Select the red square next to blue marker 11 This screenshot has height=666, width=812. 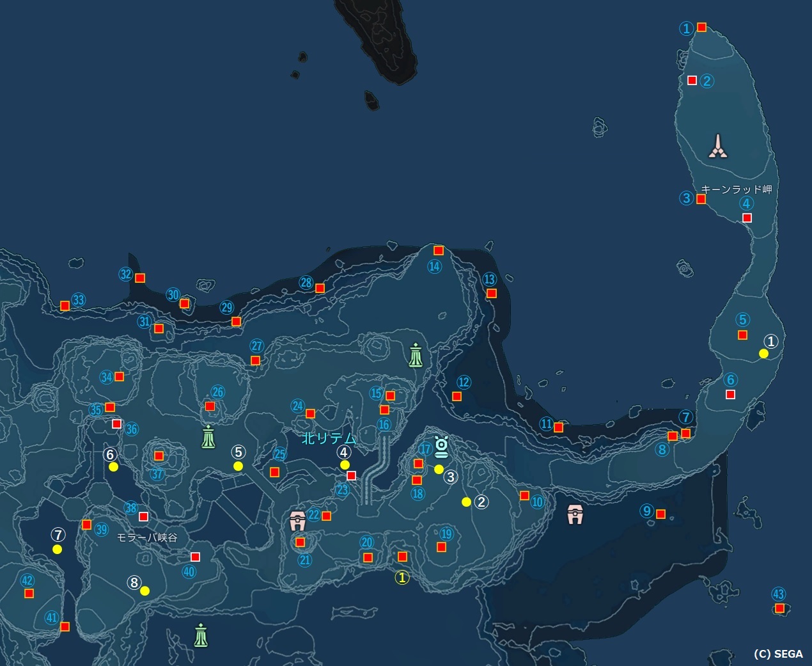coord(559,427)
